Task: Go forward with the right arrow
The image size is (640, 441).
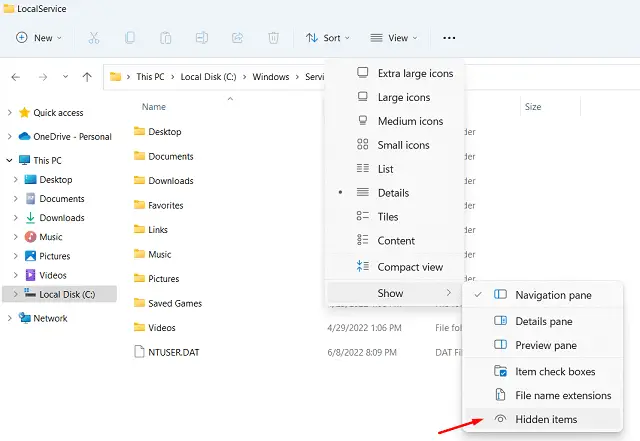Action: pyautogui.click(x=43, y=77)
